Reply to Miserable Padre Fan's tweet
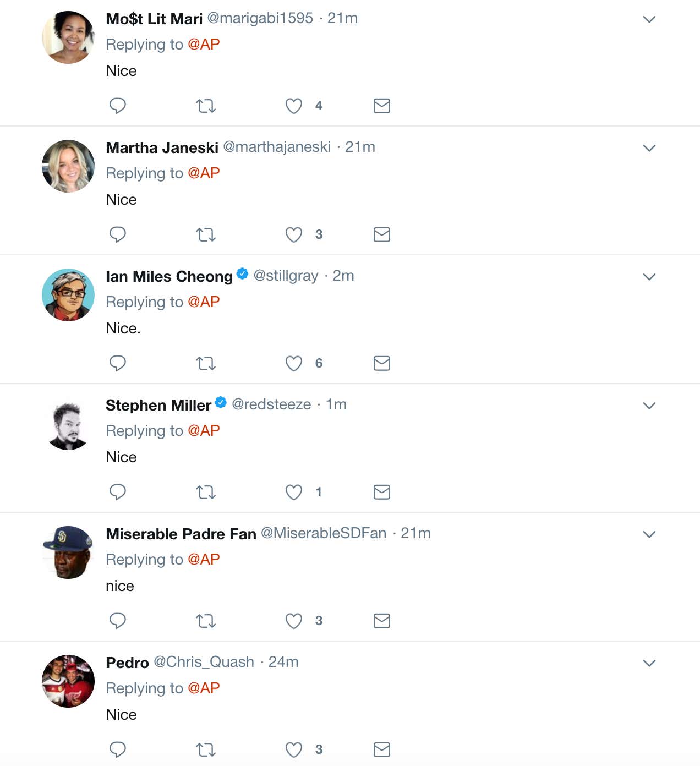Viewport: 700px width, 766px height. click(x=118, y=621)
